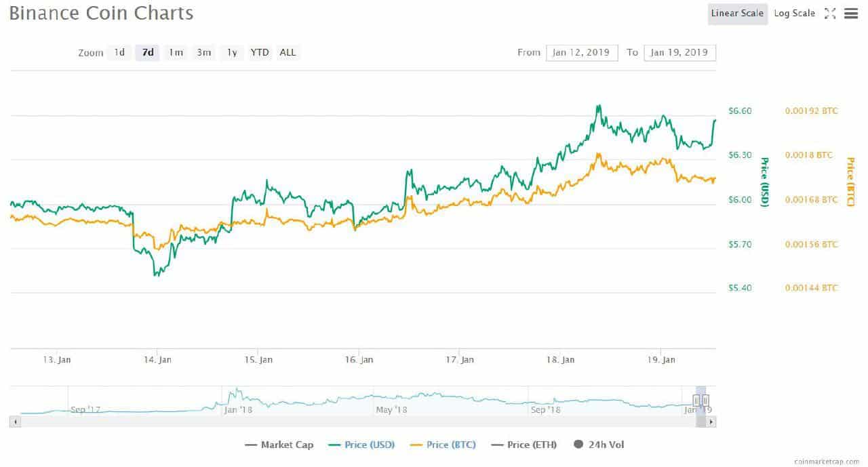Click the $5.40 USD axis label
This screenshot has width=868, height=467.
coord(738,288)
